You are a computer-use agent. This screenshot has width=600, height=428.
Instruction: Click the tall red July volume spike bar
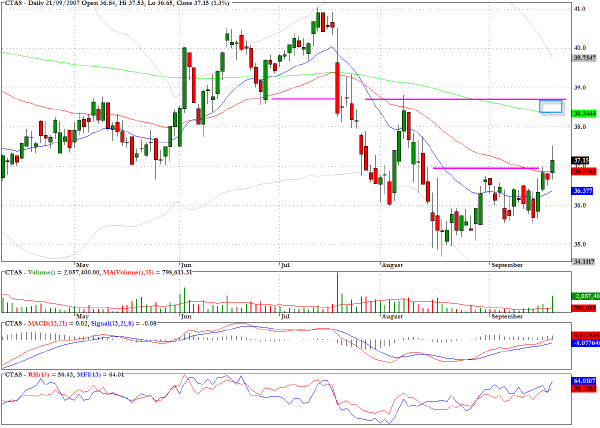point(338,292)
